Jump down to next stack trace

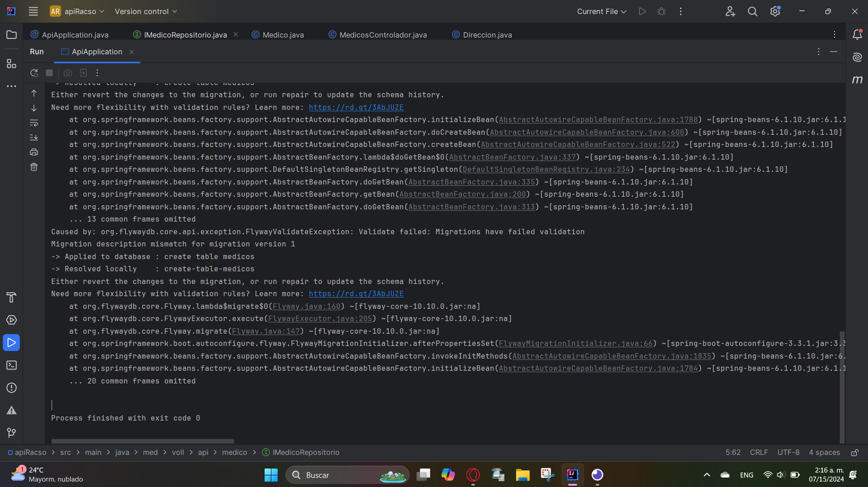pyautogui.click(x=34, y=108)
